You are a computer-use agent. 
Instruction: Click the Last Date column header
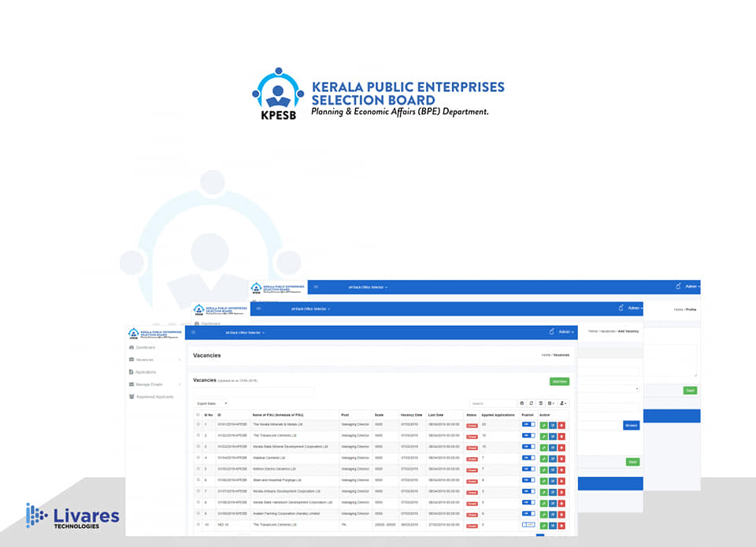coord(435,415)
